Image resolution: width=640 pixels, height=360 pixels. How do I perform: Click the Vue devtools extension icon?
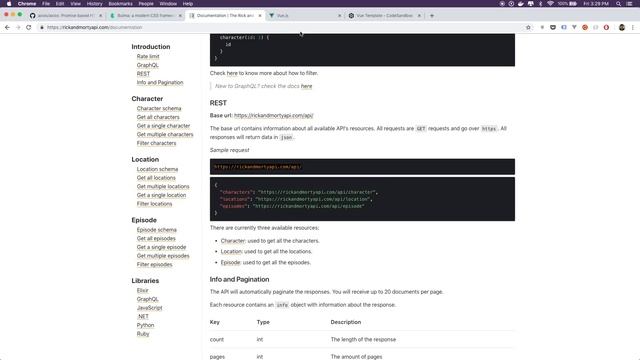[574, 27]
